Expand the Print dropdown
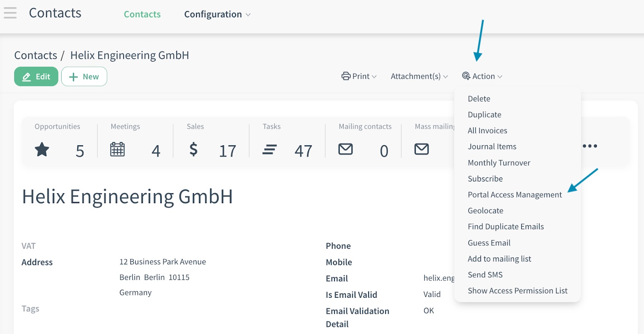The height and width of the screenshot is (334, 644). [359, 76]
